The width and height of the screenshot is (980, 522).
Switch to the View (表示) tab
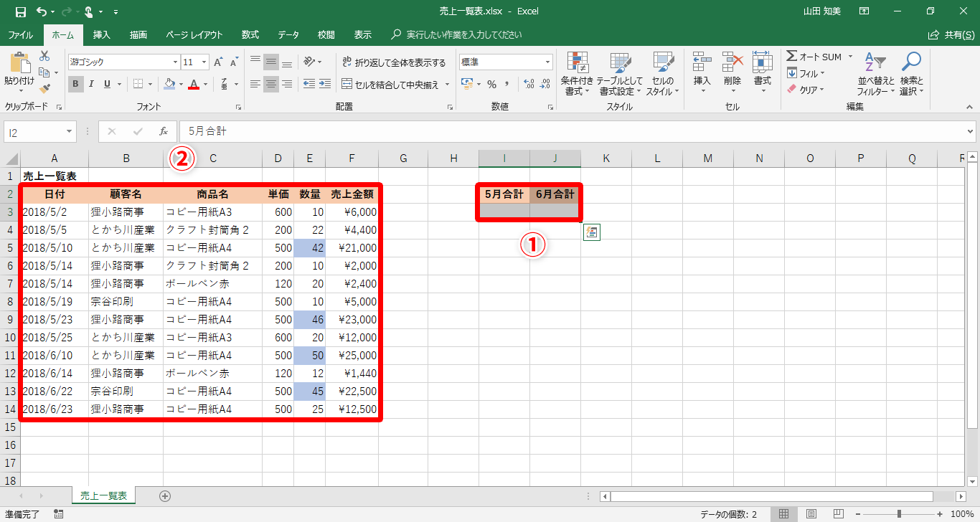(363, 34)
